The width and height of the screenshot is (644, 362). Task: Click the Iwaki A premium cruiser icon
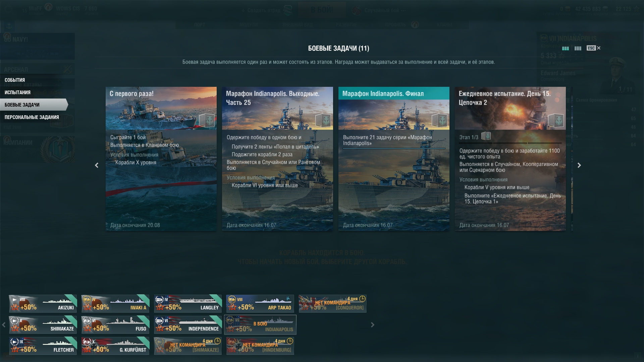tap(87, 299)
